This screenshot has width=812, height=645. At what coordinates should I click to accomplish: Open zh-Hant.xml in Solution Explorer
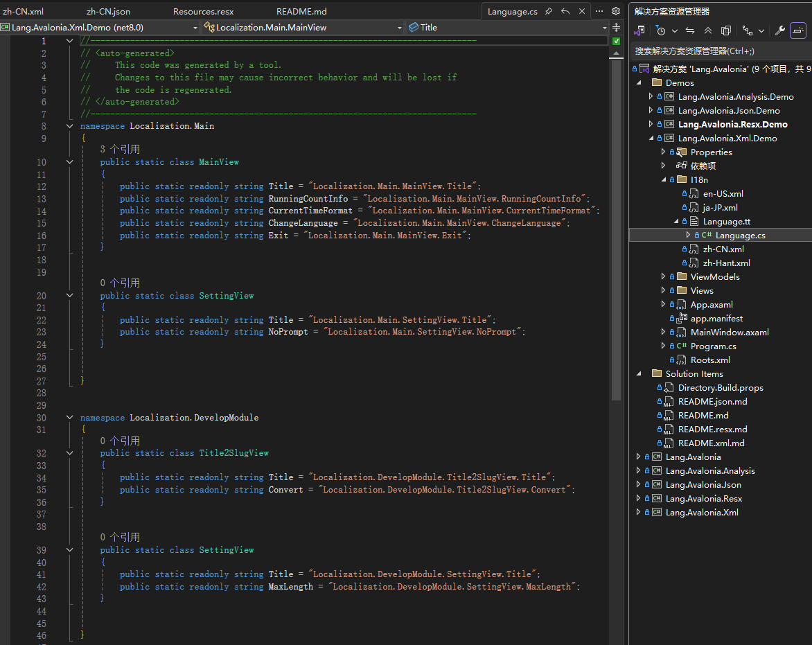(726, 263)
